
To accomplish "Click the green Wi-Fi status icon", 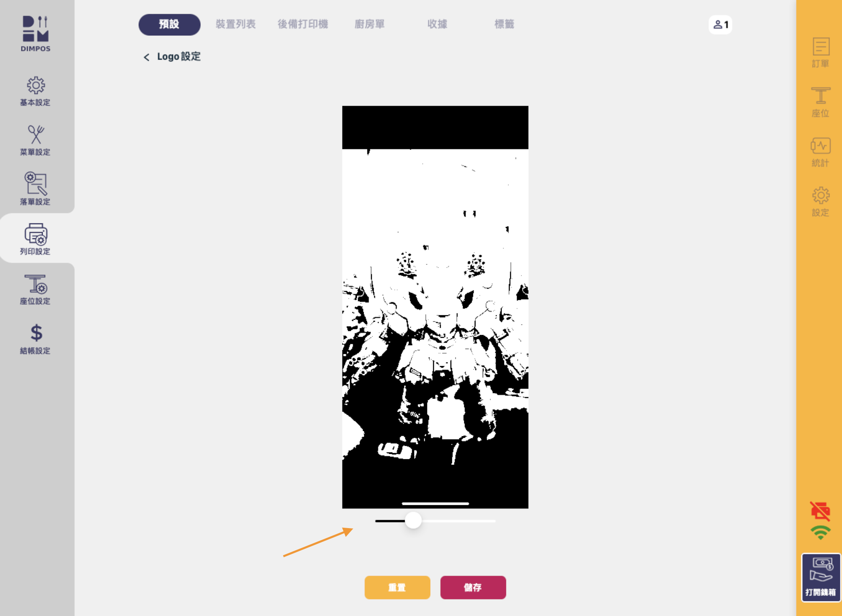I will pyautogui.click(x=820, y=533).
